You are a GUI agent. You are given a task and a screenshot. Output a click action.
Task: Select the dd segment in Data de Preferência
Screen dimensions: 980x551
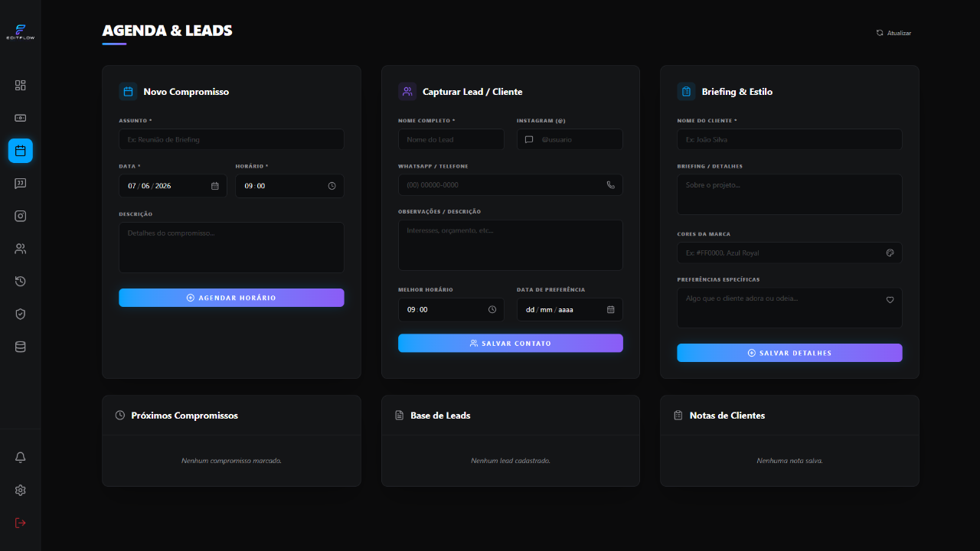(x=530, y=310)
